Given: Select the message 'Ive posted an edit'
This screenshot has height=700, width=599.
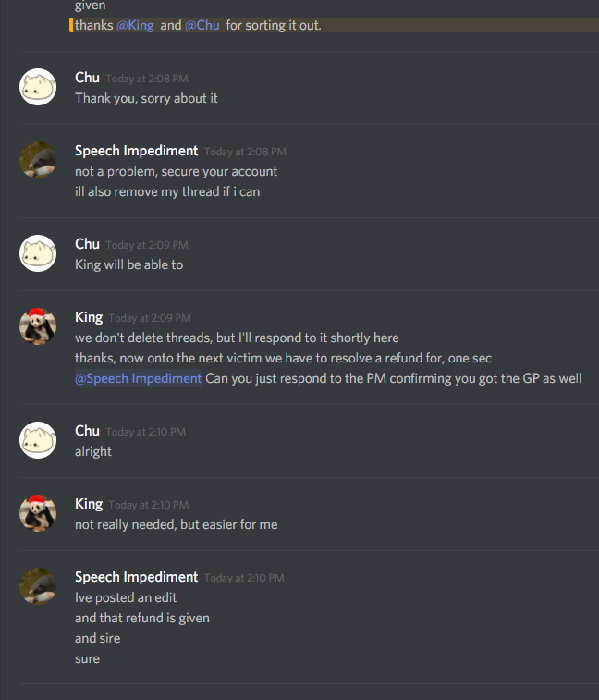Looking at the screenshot, I should click(126, 597).
